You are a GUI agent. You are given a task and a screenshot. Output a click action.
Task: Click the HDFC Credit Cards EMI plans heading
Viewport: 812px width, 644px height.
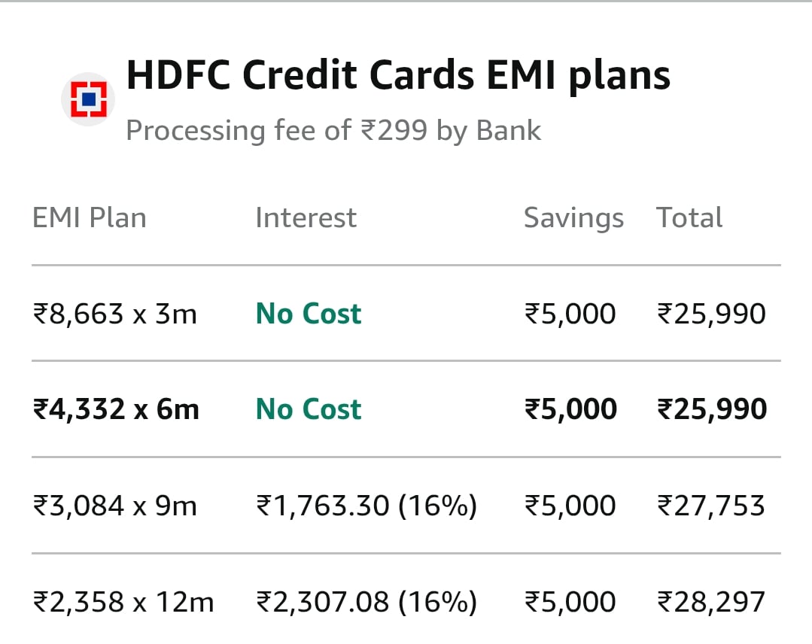(x=398, y=75)
